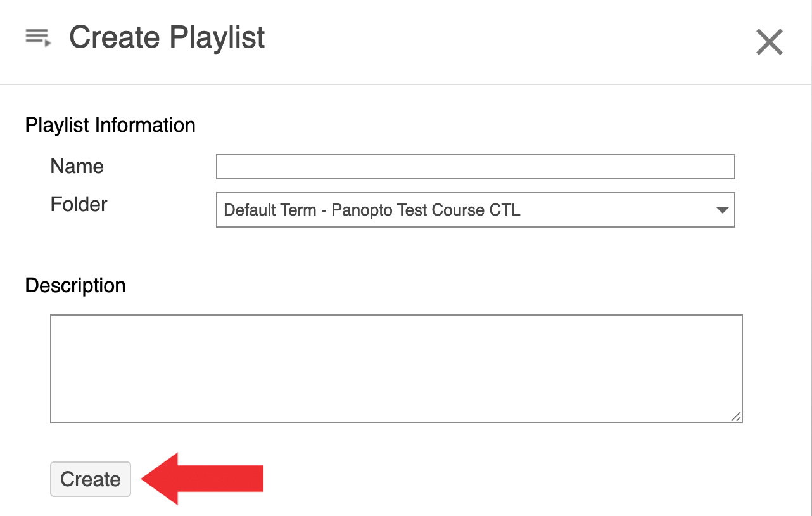Click inside the Description text area
Viewport: 812px width, 516px height.
tap(396, 368)
